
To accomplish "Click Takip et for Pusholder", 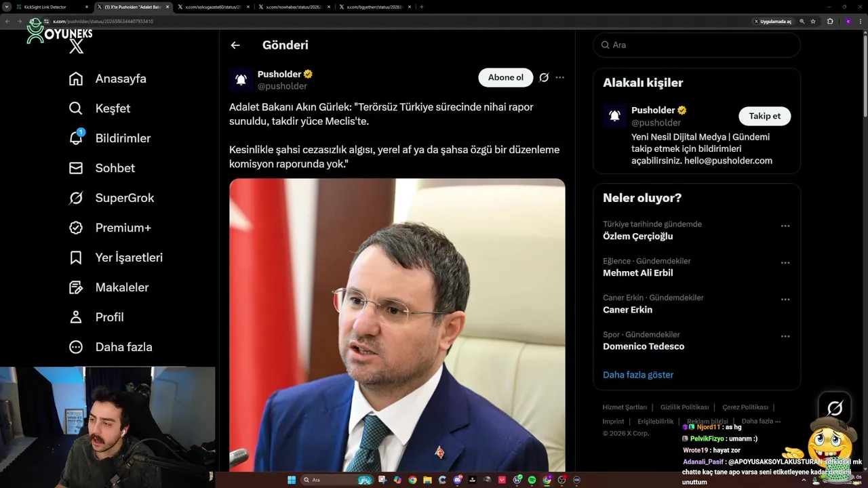I will click(x=764, y=116).
